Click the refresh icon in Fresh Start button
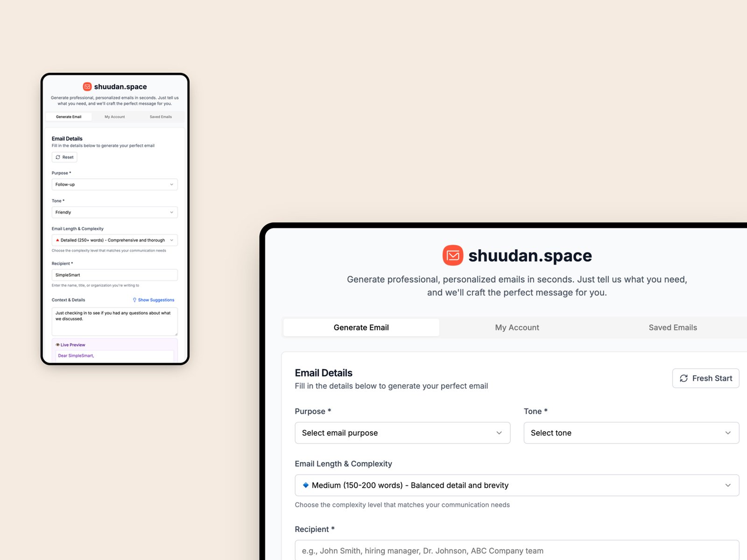Viewport: 747px width, 560px height. pos(684,378)
